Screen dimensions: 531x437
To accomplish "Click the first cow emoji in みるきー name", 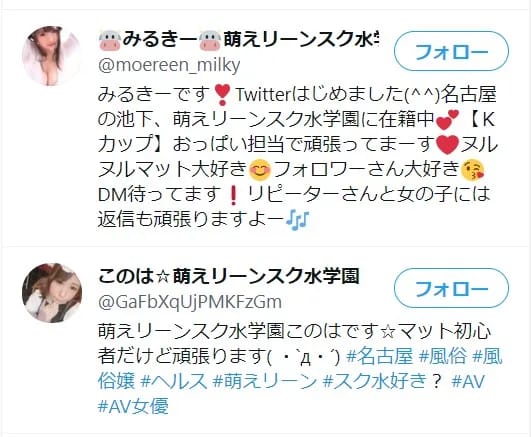I will (110, 40).
